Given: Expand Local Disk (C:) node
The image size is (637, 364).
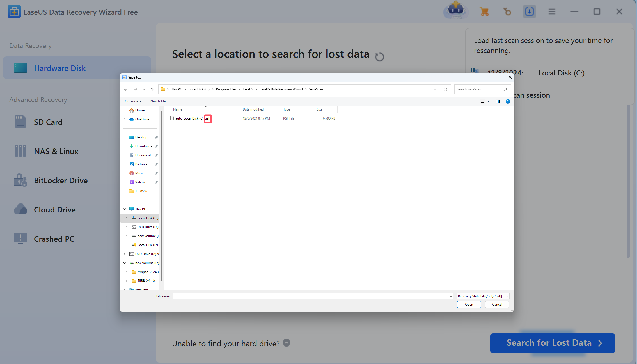Looking at the screenshot, I should pyautogui.click(x=127, y=218).
